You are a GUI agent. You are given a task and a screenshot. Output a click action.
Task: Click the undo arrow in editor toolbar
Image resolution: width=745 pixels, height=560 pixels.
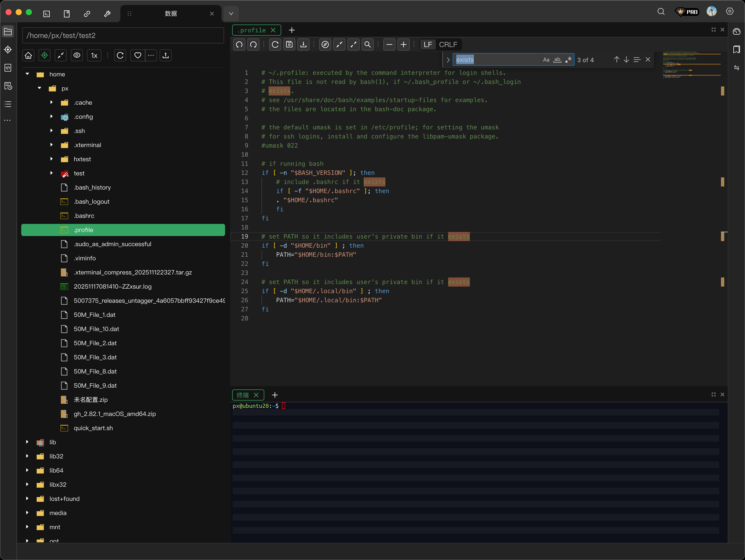tap(239, 44)
